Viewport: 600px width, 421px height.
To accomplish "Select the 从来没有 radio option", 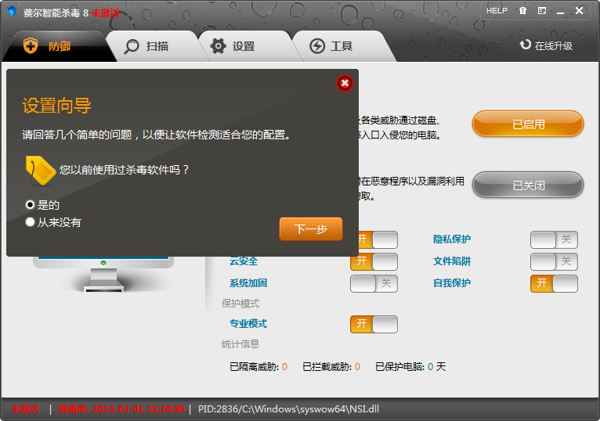I will click(x=30, y=222).
